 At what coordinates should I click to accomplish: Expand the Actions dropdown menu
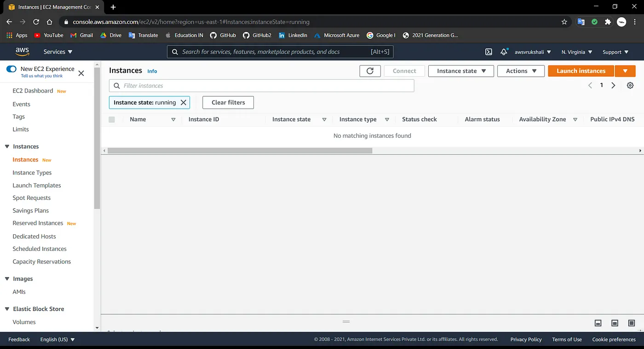click(x=521, y=71)
